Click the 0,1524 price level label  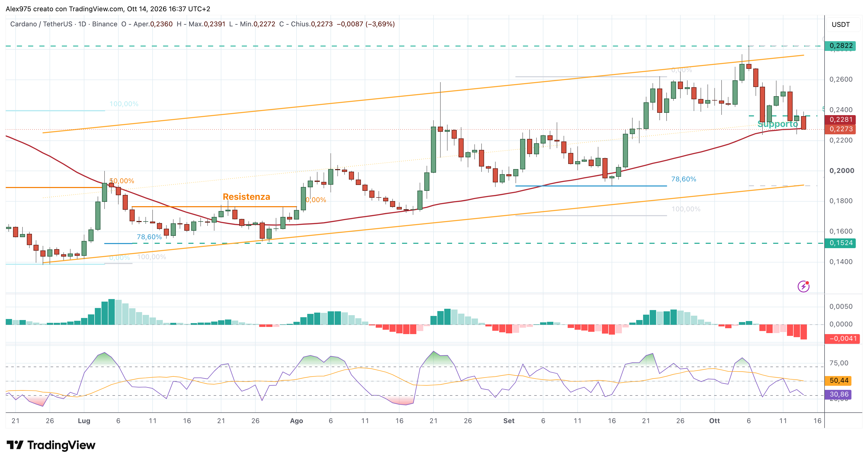[x=840, y=243]
